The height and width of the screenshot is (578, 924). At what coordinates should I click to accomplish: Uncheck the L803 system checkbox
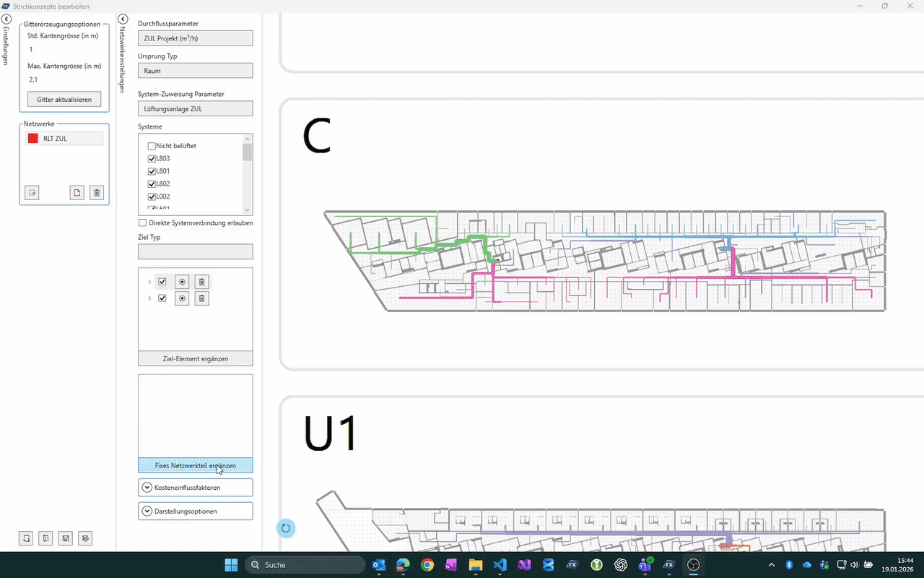152,159
